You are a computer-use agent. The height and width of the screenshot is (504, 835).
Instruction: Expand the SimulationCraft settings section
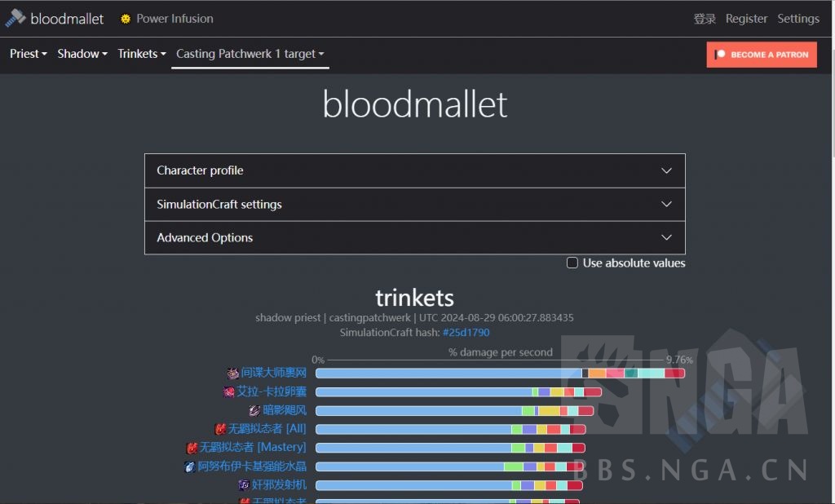tap(414, 204)
